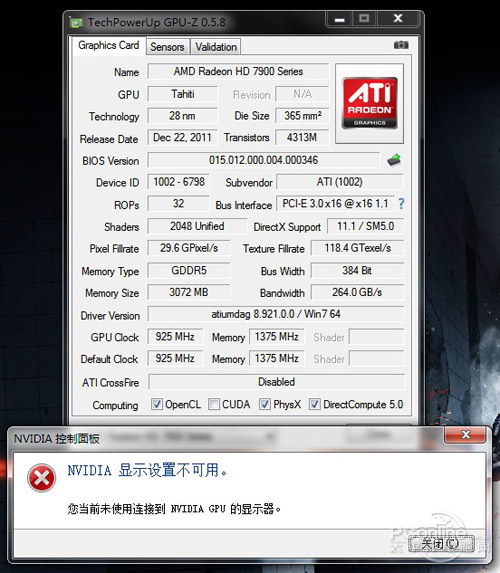Click the ROPs value 32
Screen dimensions: 500x573
click(x=179, y=204)
